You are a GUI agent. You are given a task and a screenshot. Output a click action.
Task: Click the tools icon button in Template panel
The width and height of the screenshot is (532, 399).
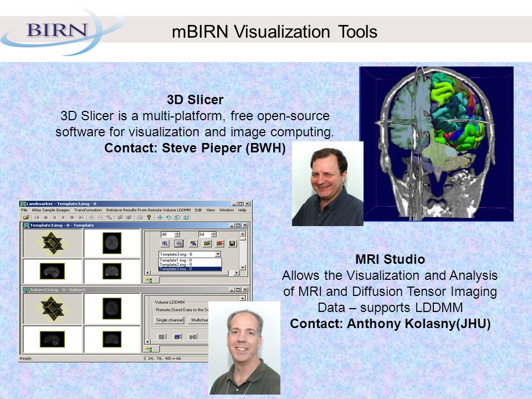click(193, 243)
